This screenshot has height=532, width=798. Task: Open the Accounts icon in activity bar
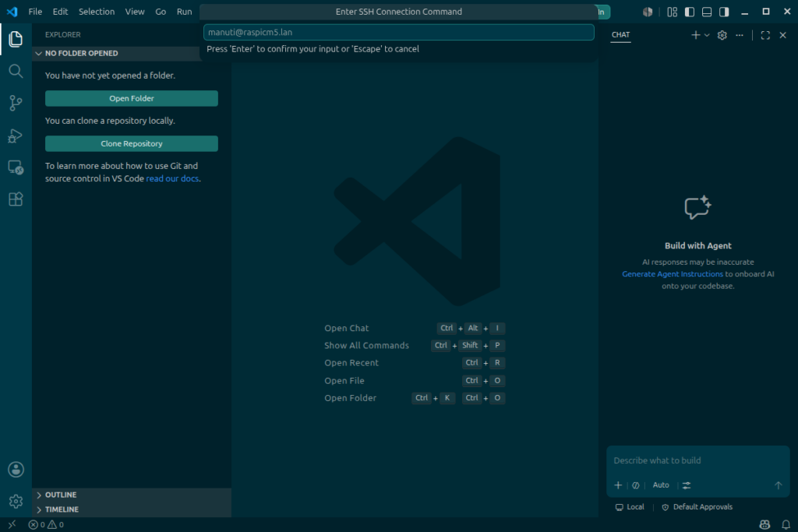[x=16, y=470]
